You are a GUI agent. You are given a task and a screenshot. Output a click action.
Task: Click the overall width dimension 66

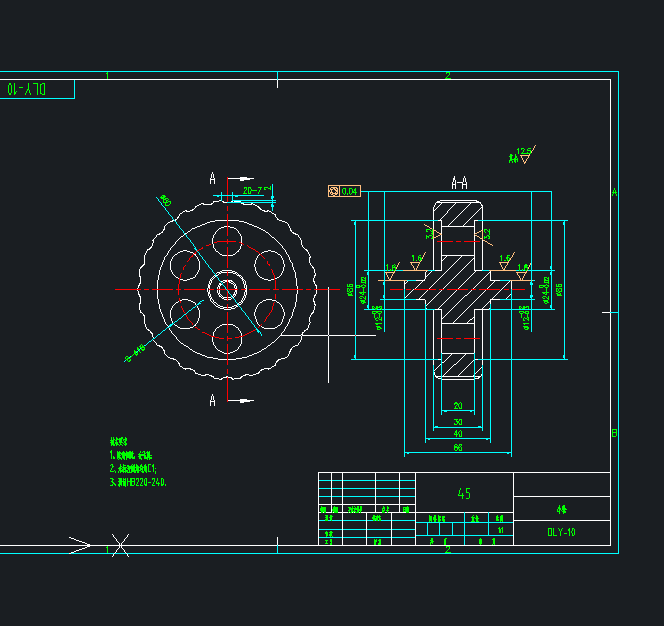tap(458, 447)
